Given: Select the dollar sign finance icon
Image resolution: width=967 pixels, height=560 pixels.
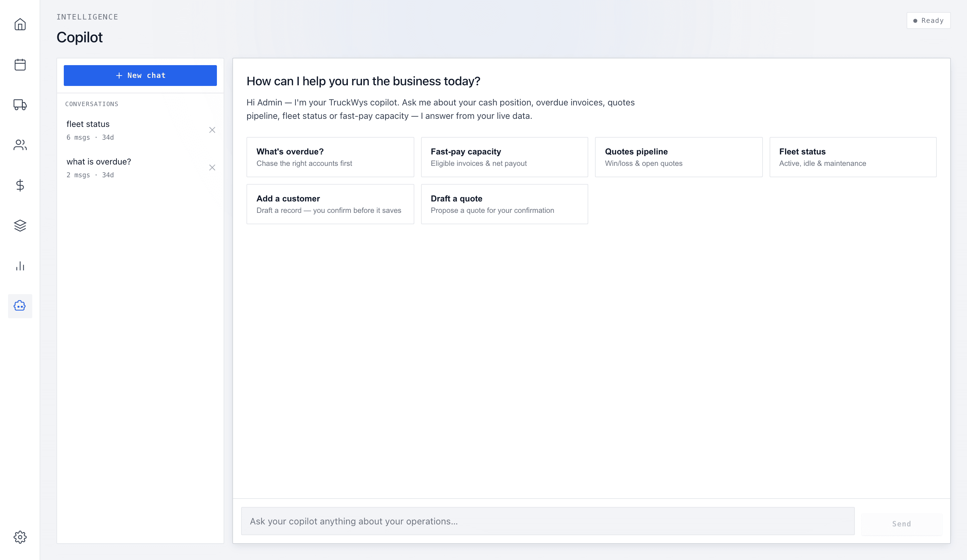Looking at the screenshot, I should (20, 185).
